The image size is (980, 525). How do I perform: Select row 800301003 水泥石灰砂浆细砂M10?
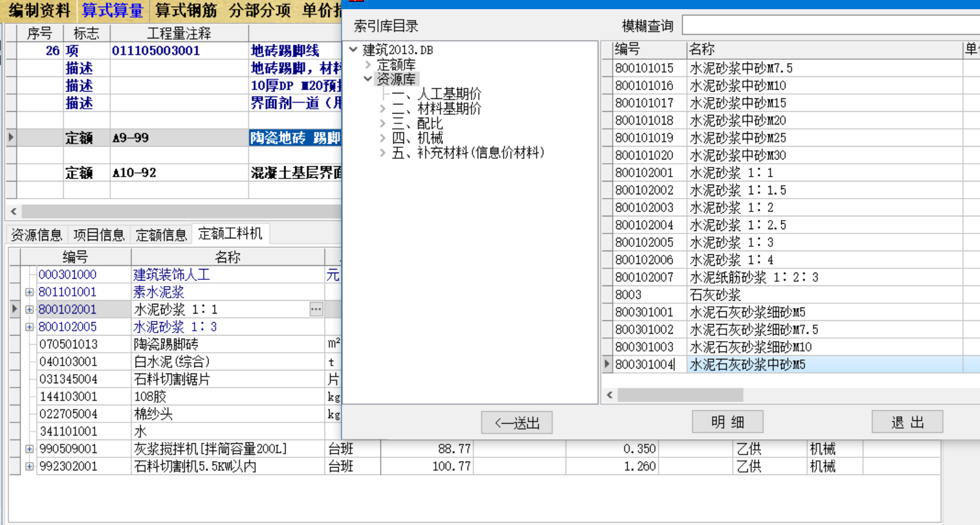pos(790,347)
